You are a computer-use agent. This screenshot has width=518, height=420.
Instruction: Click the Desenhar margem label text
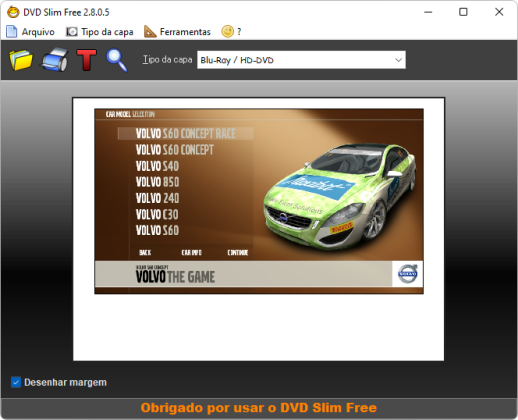[65, 382]
